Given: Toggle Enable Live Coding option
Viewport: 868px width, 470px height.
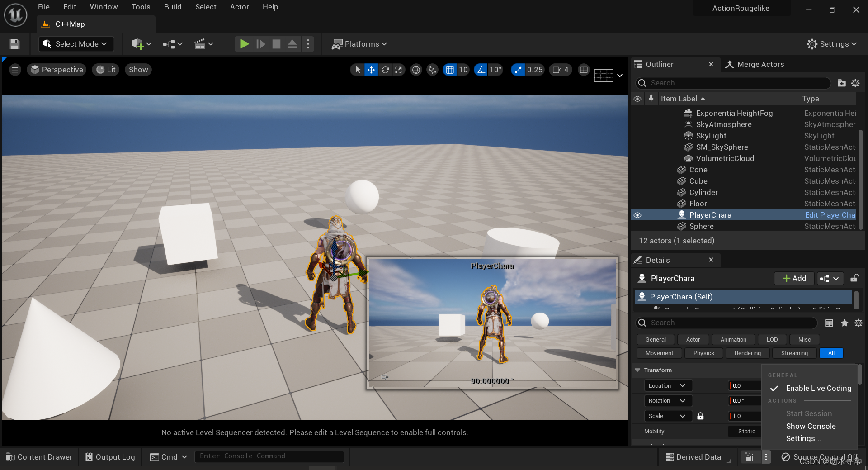Looking at the screenshot, I should click(818, 388).
